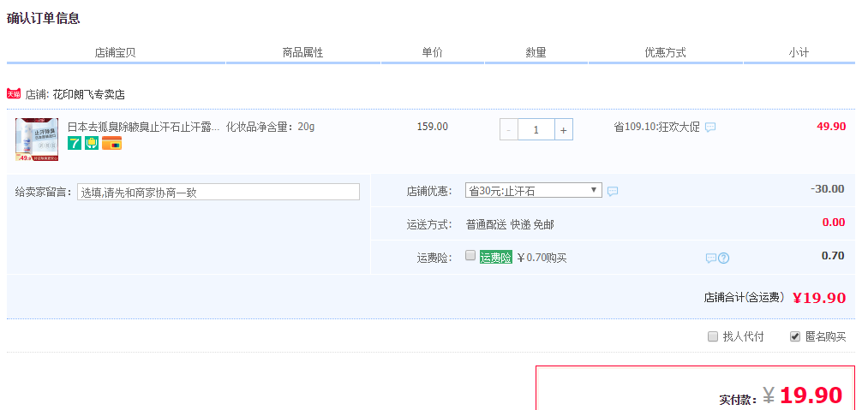Click the 数量 column header
868x410 pixels.
(x=536, y=52)
